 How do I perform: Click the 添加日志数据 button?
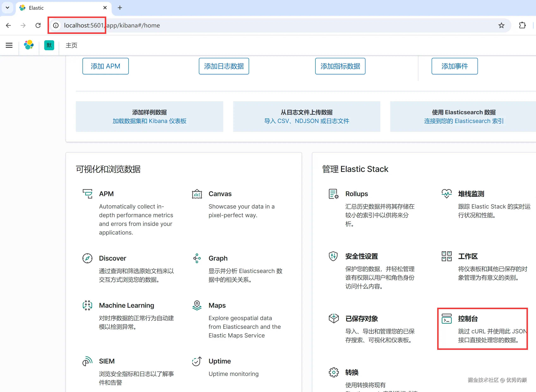(224, 66)
